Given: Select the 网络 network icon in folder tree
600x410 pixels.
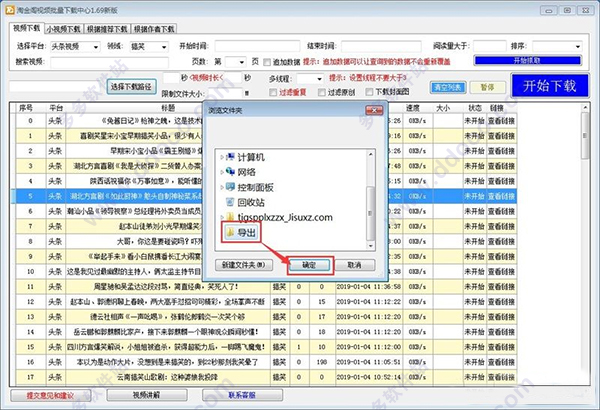Looking at the screenshot, I should click(231, 172).
